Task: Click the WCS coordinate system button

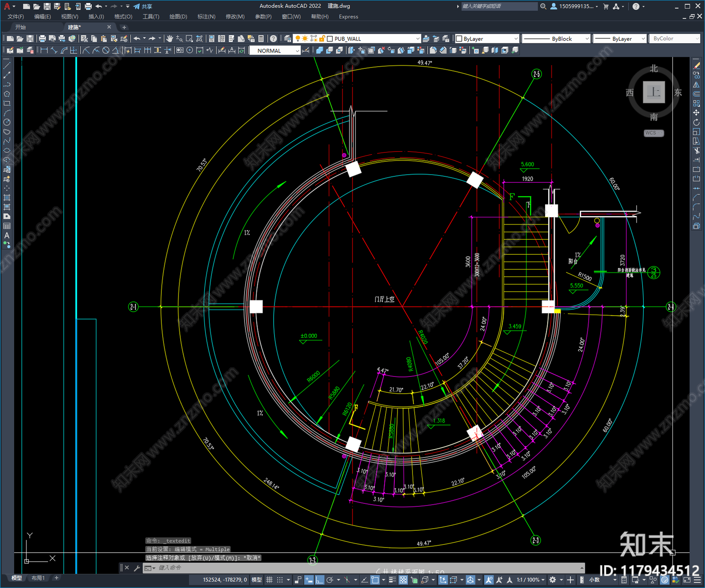Action: click(654, 133)
